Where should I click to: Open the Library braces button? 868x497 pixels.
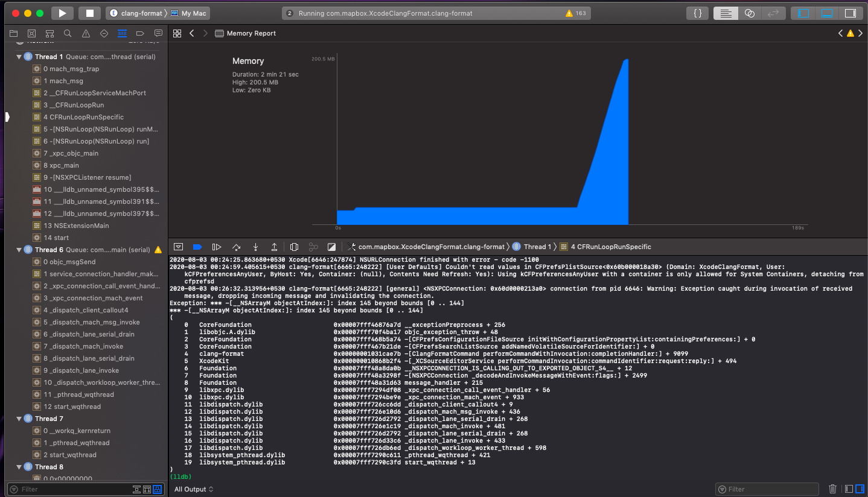(x=697, y=13)
